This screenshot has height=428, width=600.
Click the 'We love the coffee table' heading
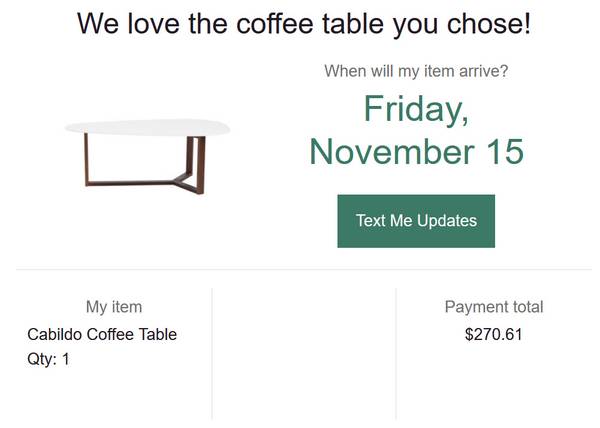[303, 23]
